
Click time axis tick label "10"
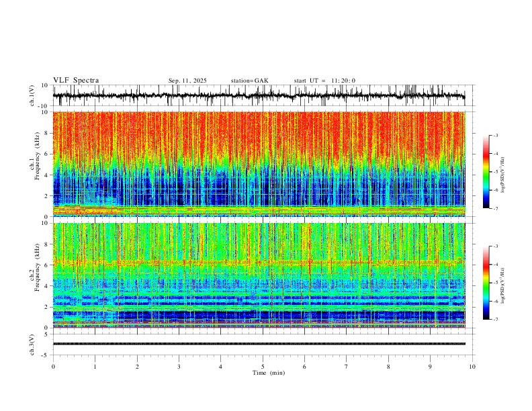tap(472, 367)
